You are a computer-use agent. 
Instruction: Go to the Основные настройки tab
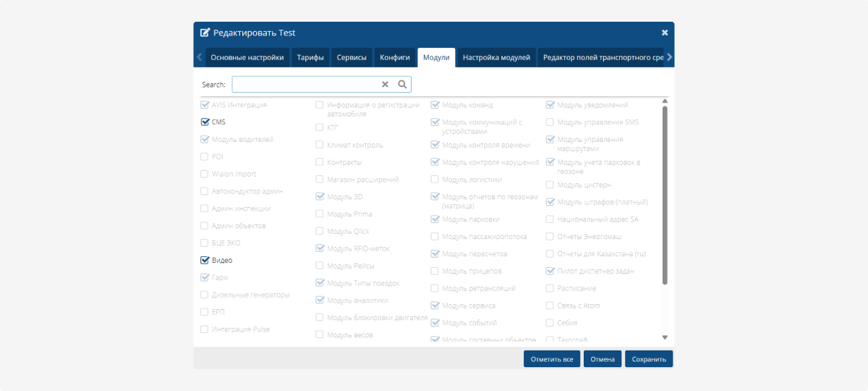tap(247, 57)
